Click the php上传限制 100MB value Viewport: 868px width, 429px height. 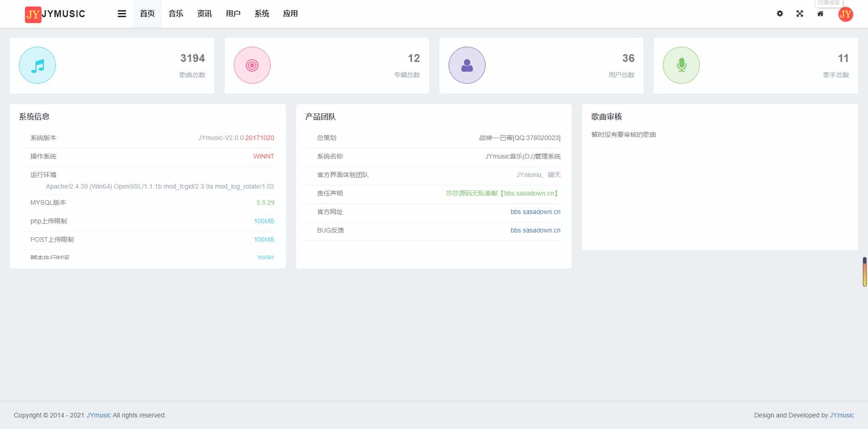tap(264, 221)
